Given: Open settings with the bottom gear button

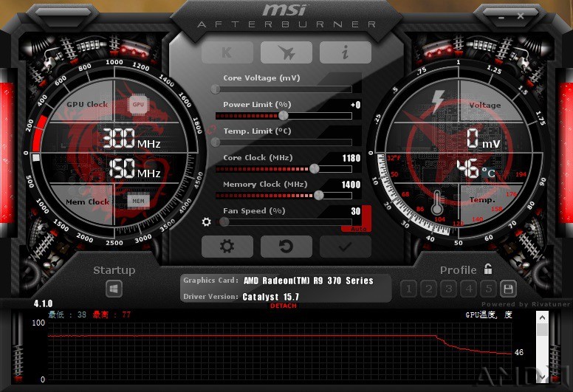Looking at the screenshot, I should (x=227, y=247).
